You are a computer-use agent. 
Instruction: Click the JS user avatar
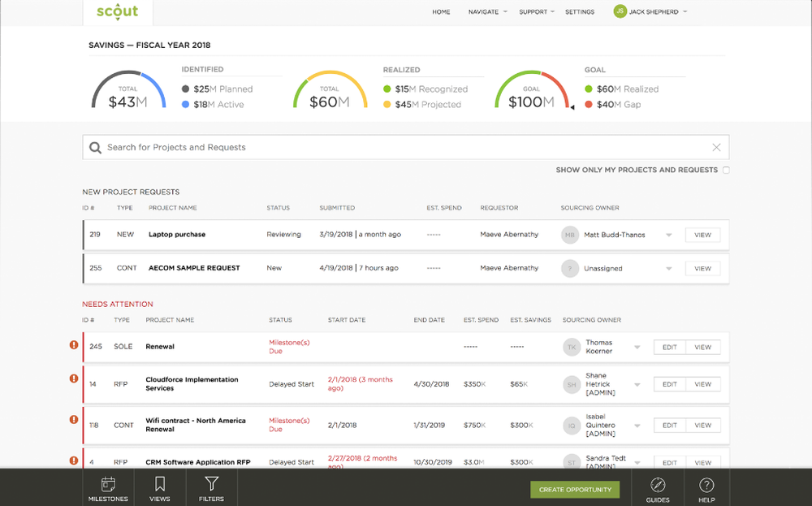click(x=620, y=11)
